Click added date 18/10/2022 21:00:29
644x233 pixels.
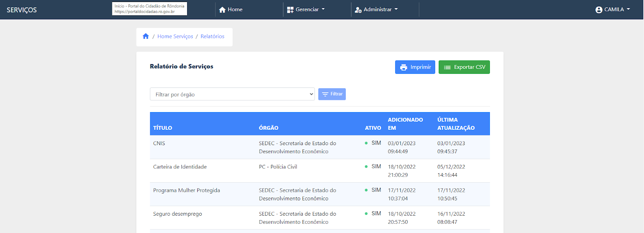(402, 171)
